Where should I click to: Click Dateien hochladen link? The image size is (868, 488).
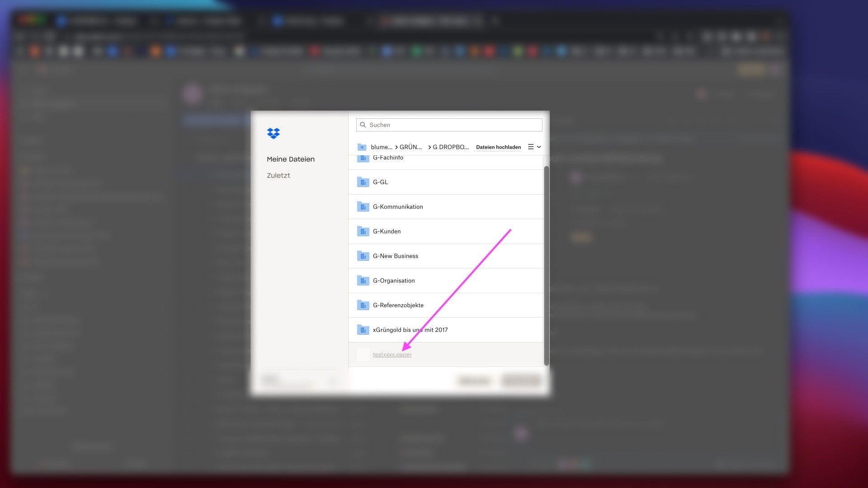click(x=498, y=147)
